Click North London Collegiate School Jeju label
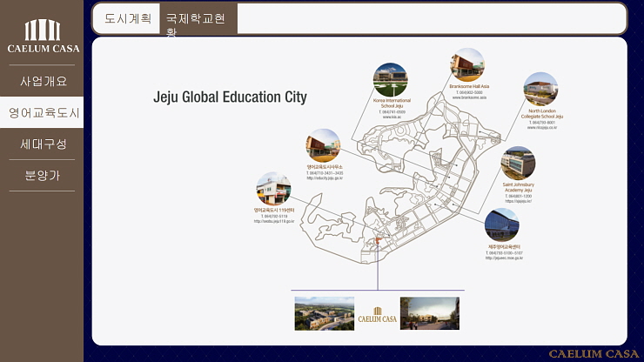This screenshot has width=644, height=362. point(542,114)
